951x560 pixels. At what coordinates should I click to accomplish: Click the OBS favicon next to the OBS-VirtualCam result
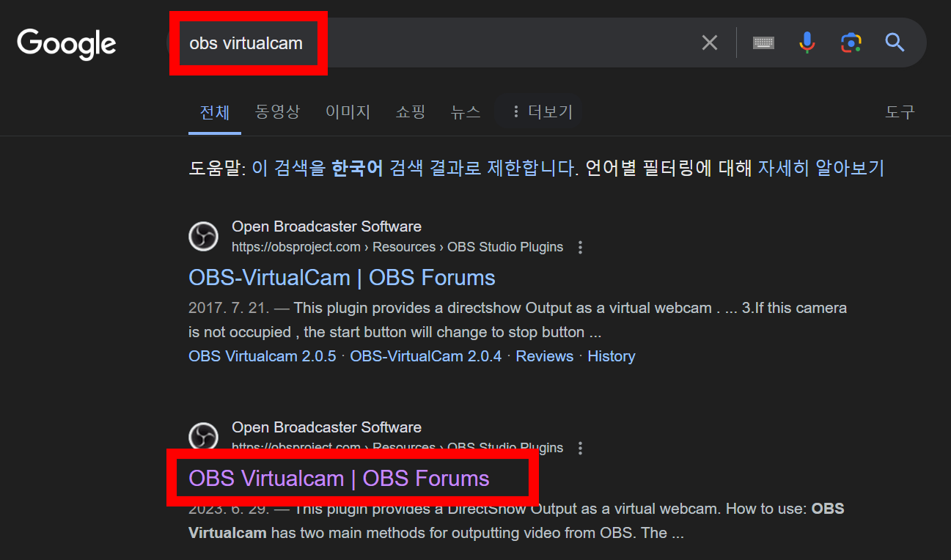(x=203, y=236)
